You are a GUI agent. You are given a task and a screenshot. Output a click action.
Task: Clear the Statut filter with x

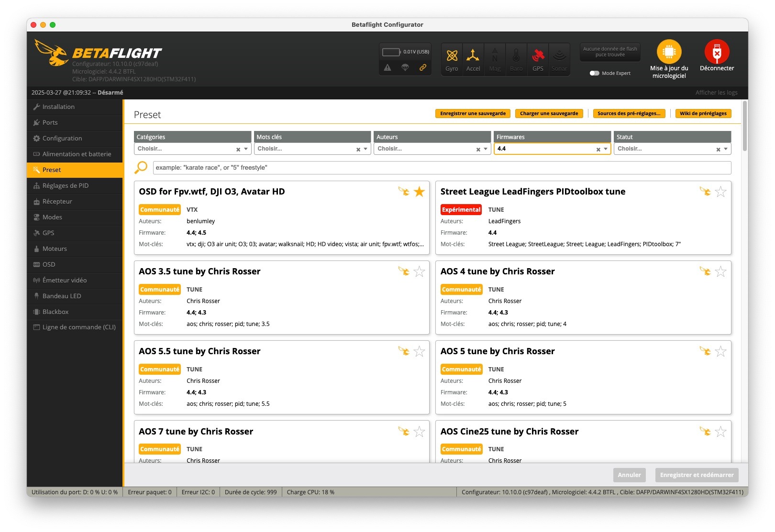click(x=718, y=150)
